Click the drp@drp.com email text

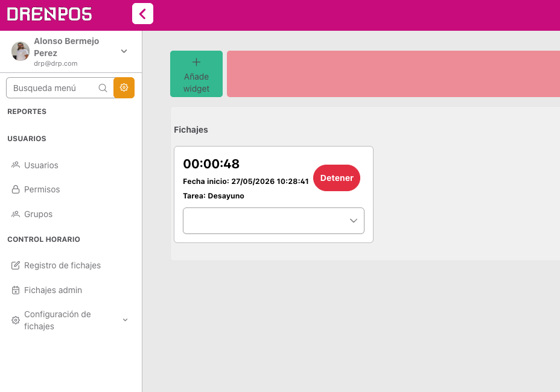coord(56,63)
